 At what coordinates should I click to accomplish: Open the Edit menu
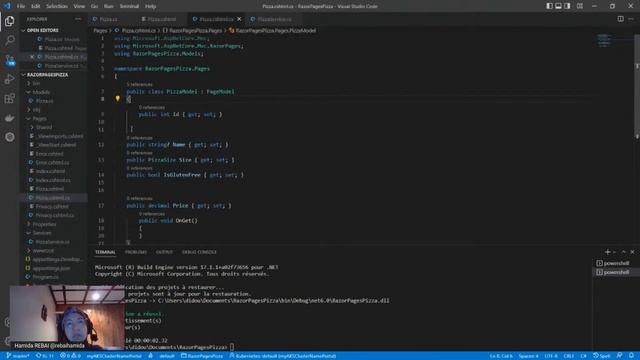tap(36, 6)
